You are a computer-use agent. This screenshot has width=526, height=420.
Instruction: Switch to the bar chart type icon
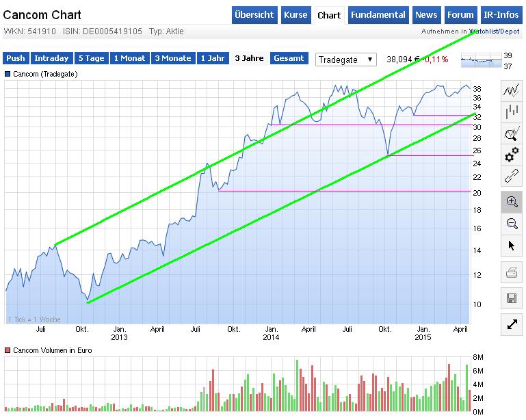click(x=511, y=111)
